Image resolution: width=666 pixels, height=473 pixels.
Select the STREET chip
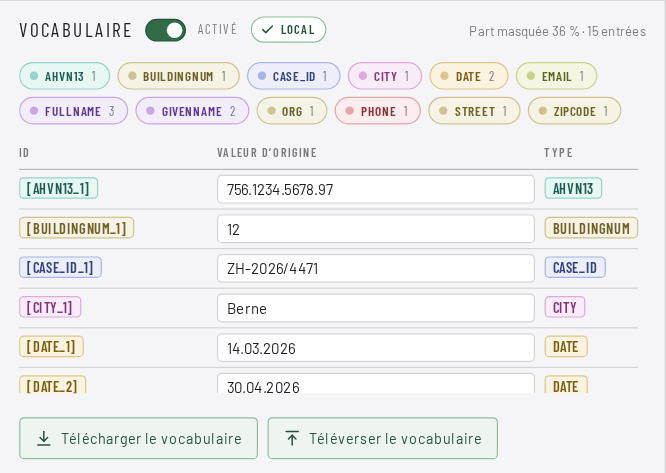click(x=474, y=111)
